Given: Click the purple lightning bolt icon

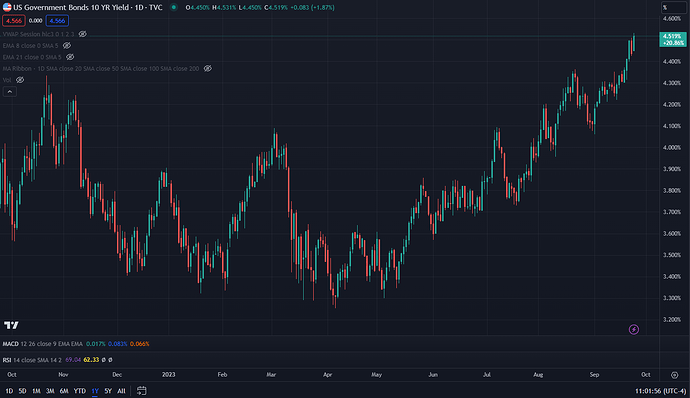Looking at the screenshot, I should coord(634,329).
